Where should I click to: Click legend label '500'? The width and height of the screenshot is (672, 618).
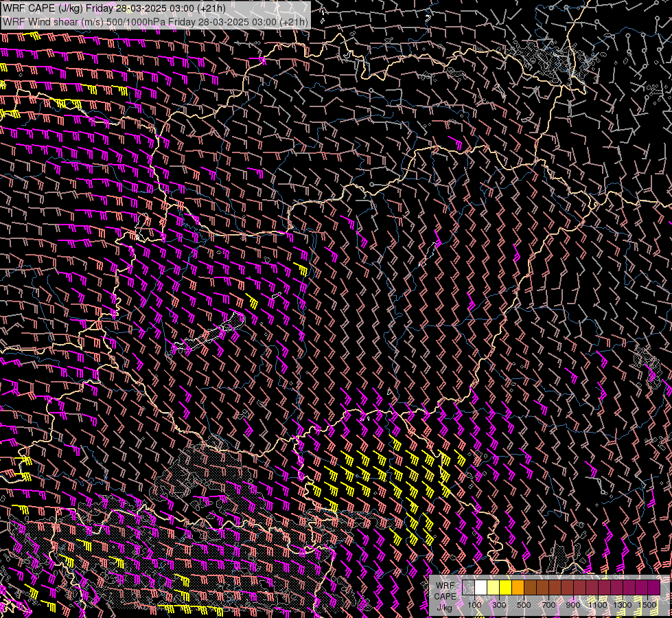pos(524,605)
